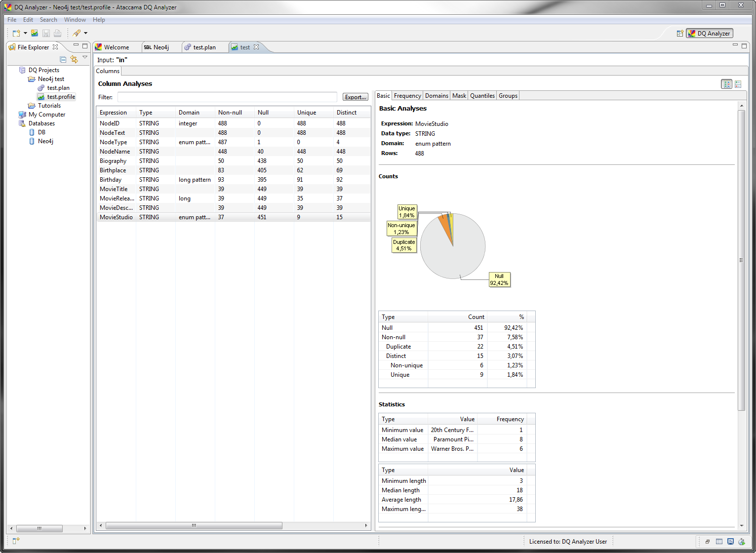Sort by the Non-null column header

point(235,113)
